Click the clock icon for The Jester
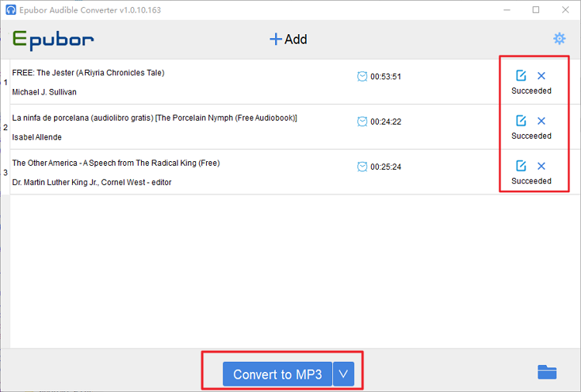The height and width of the screenshot is (392, 581). [362, 77]
